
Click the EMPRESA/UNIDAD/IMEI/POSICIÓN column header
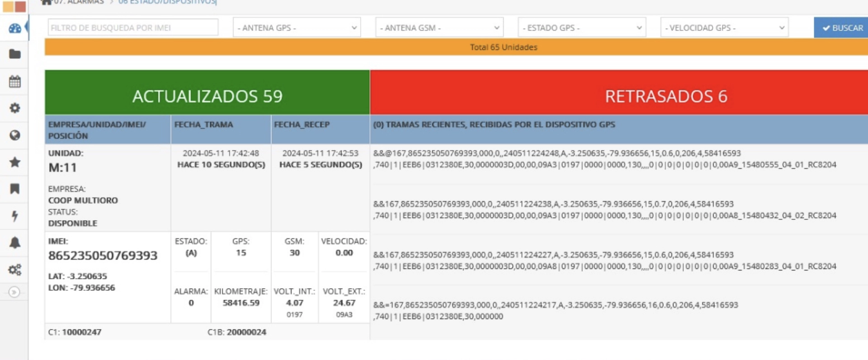(108, 130)
